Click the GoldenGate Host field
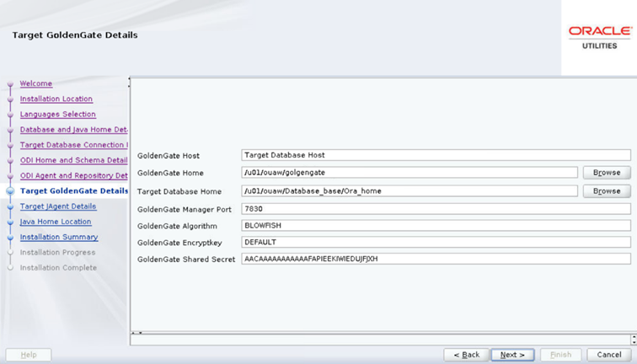Viewport: 637px width, 364px height. pos(436,155)
